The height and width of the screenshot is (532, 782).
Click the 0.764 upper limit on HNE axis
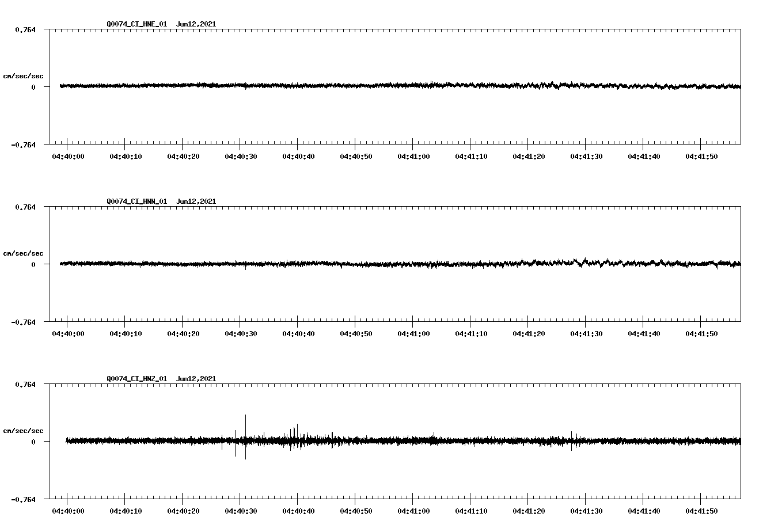point(25,29)
